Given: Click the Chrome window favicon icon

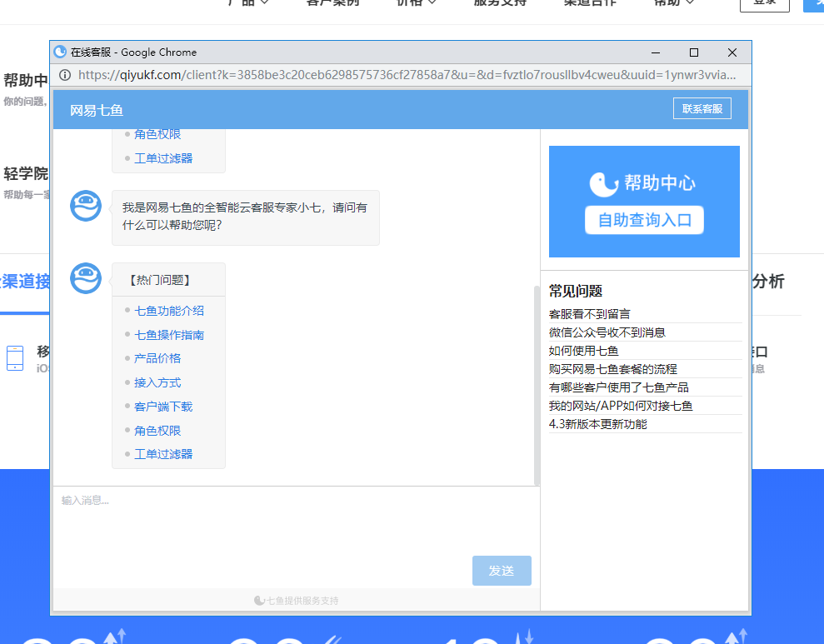Looking at the screenshot, I should coord(61,52).
